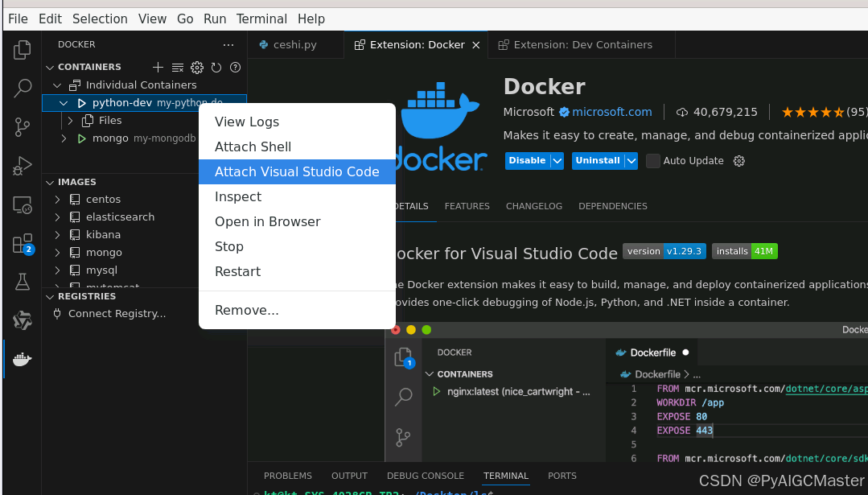The width and height of the screenshot is (868, 495).
Task: Toggle the Auto Update checkbox
Action: [x=653, y=161]
